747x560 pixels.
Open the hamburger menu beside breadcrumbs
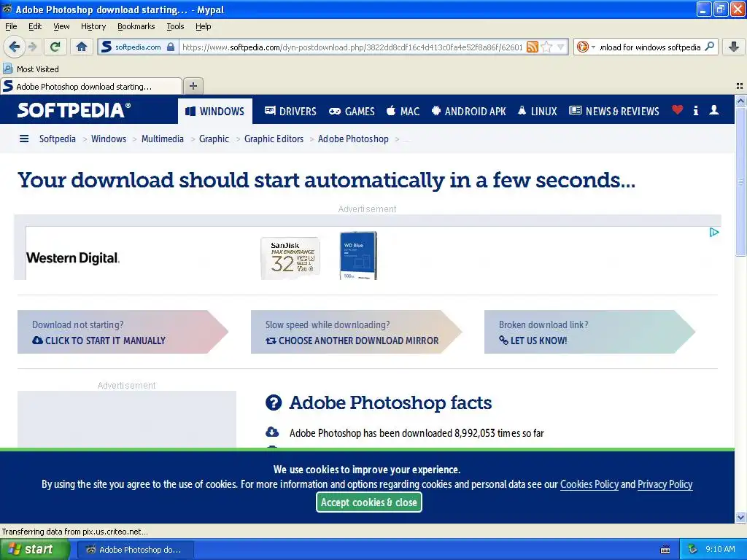24,139
